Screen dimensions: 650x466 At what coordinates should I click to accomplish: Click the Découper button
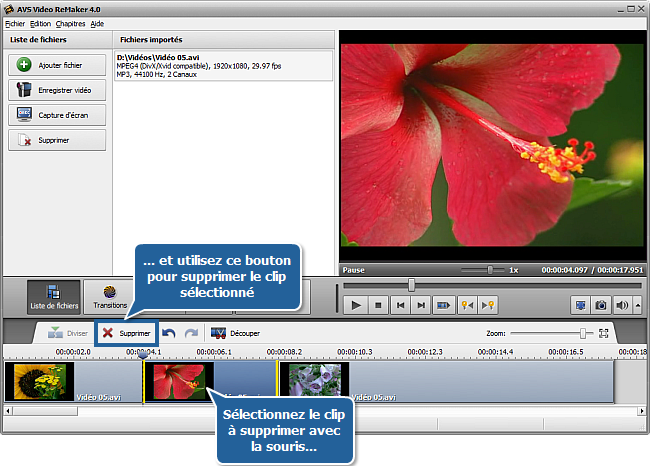tap(236, 333)
